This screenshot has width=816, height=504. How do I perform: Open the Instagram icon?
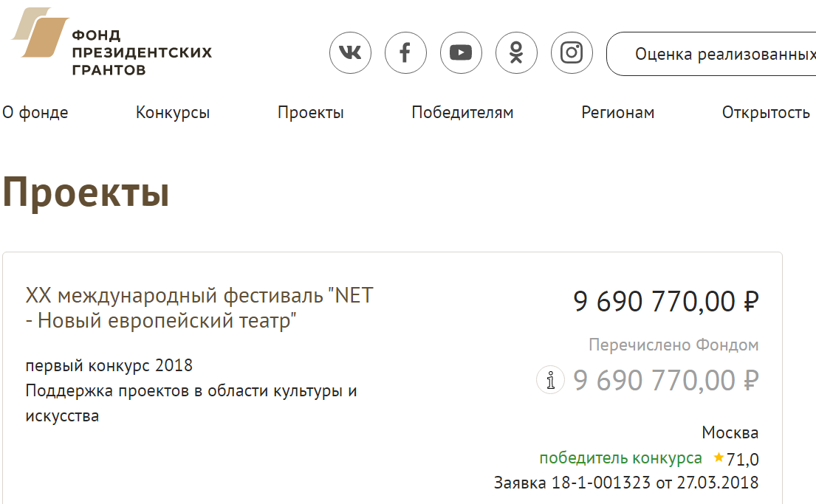tap(572, 52)
